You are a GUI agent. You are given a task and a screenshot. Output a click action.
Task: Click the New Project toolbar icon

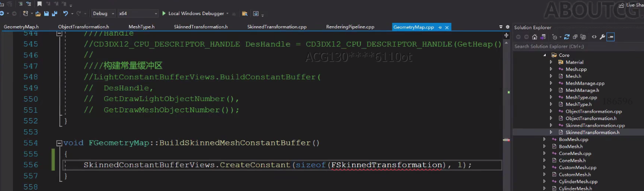point(25,14)
